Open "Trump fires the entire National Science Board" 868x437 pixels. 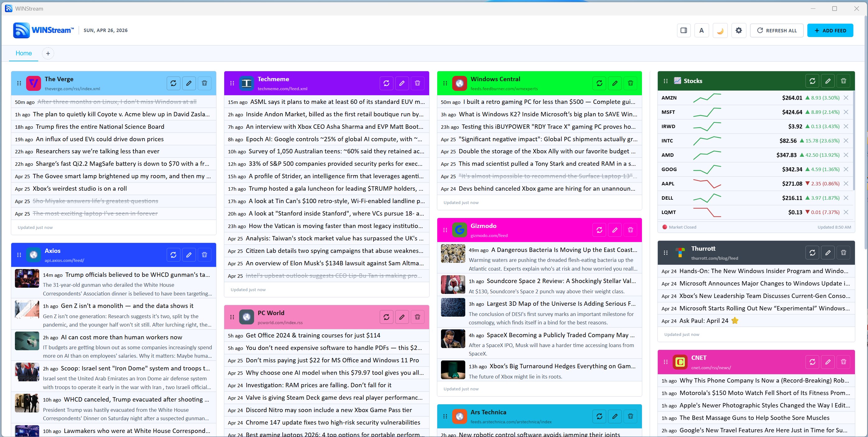point(100,127)
